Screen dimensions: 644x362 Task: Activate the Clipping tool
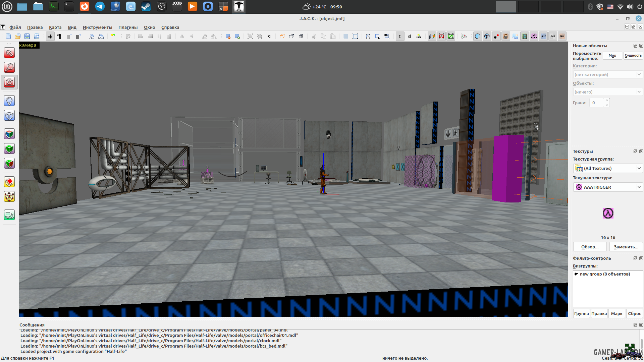tap(9, 182)
